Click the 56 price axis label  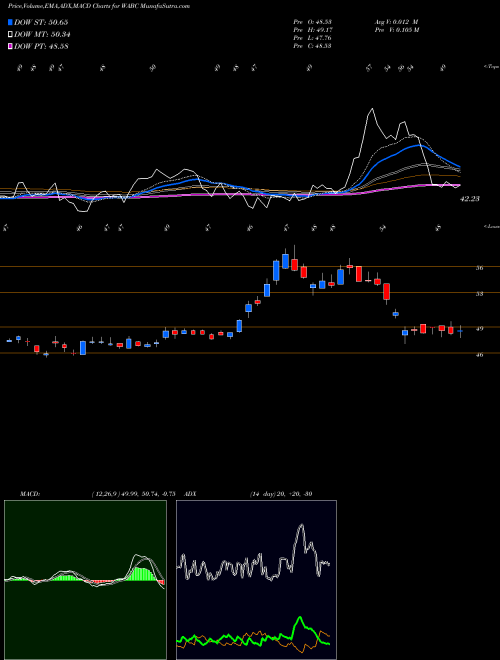(x=479, y=268)
